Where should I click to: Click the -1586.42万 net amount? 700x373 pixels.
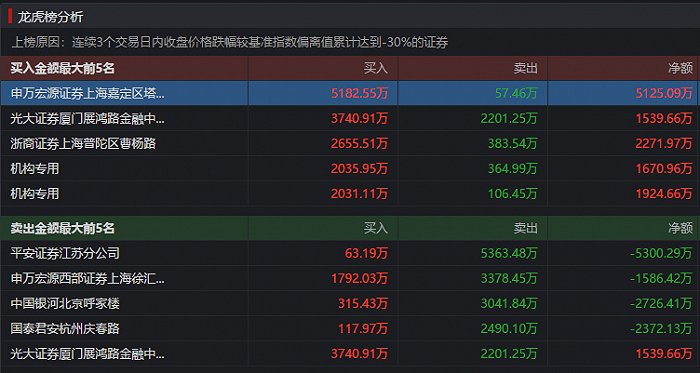point(661,279)
